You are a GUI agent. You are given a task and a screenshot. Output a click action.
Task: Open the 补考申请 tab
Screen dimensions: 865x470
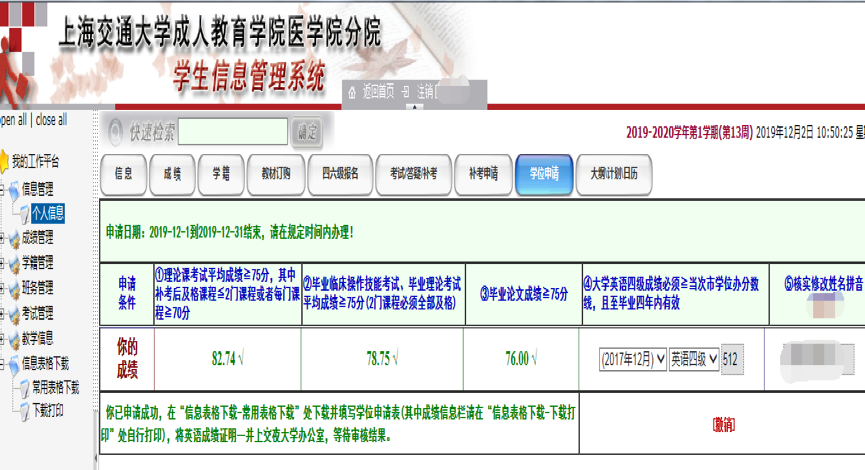coord(483,174)
